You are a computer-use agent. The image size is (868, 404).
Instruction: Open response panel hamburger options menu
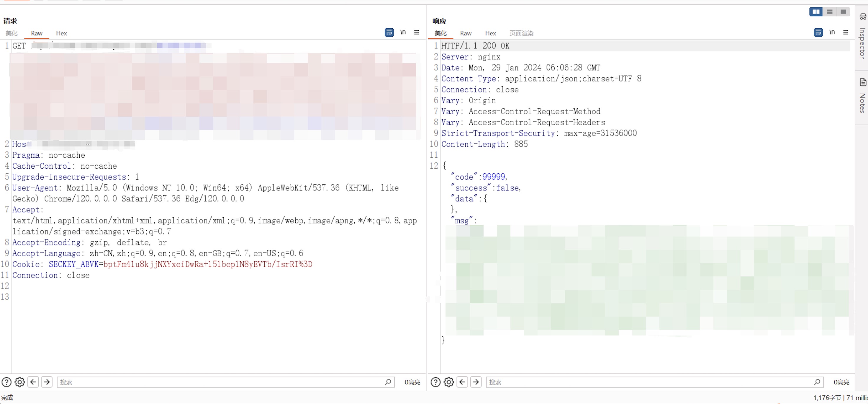(x=845, y=32)
